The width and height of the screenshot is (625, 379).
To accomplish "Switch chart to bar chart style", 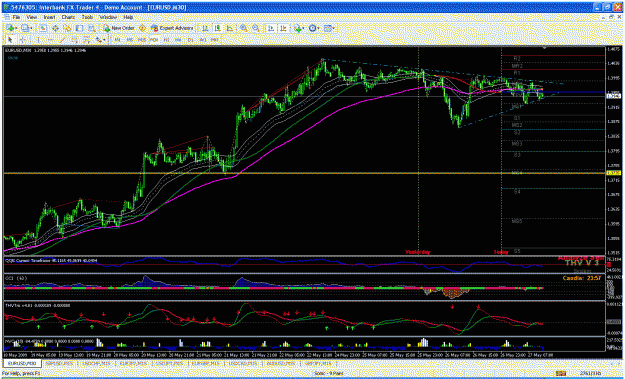I will [x=205, y=28].
